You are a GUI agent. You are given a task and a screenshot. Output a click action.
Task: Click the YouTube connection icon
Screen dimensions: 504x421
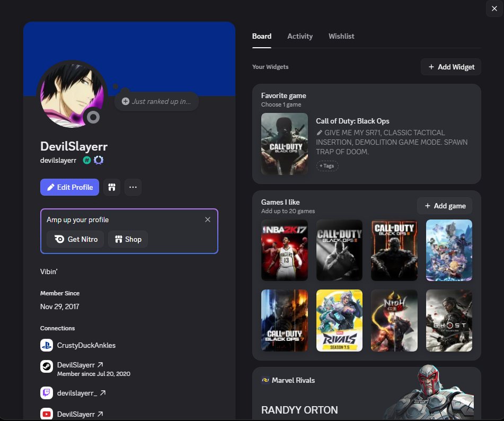(x=47, y=414)
